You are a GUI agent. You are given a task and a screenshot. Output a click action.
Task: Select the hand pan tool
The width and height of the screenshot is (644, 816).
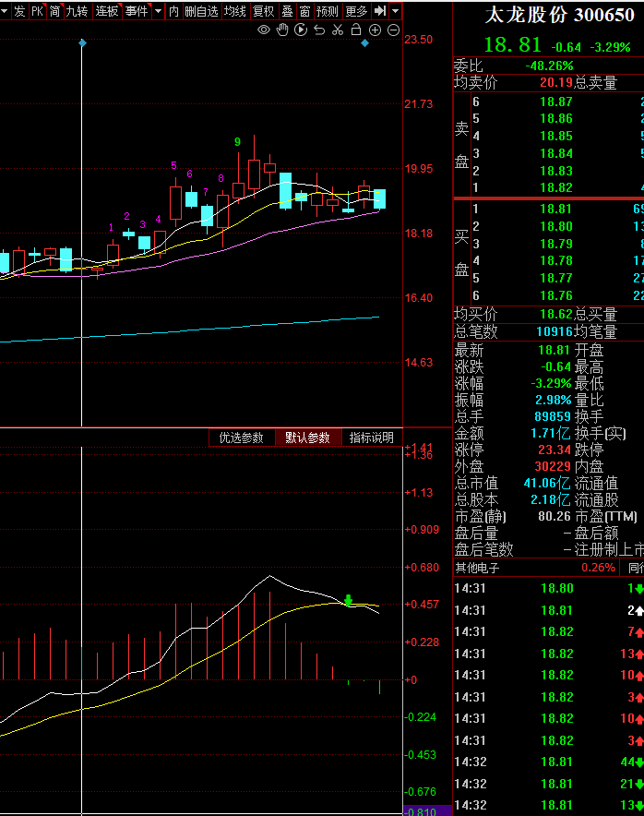pyautogui.click(x=282, y=30)
